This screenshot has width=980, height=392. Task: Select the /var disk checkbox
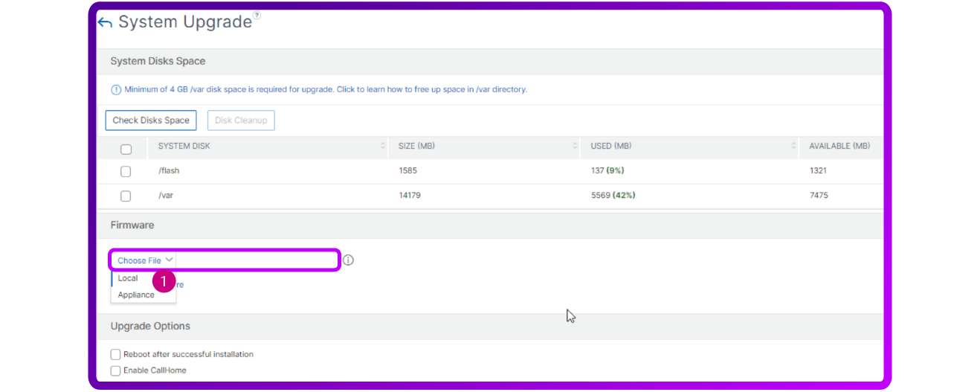click(x=126, y=196)
